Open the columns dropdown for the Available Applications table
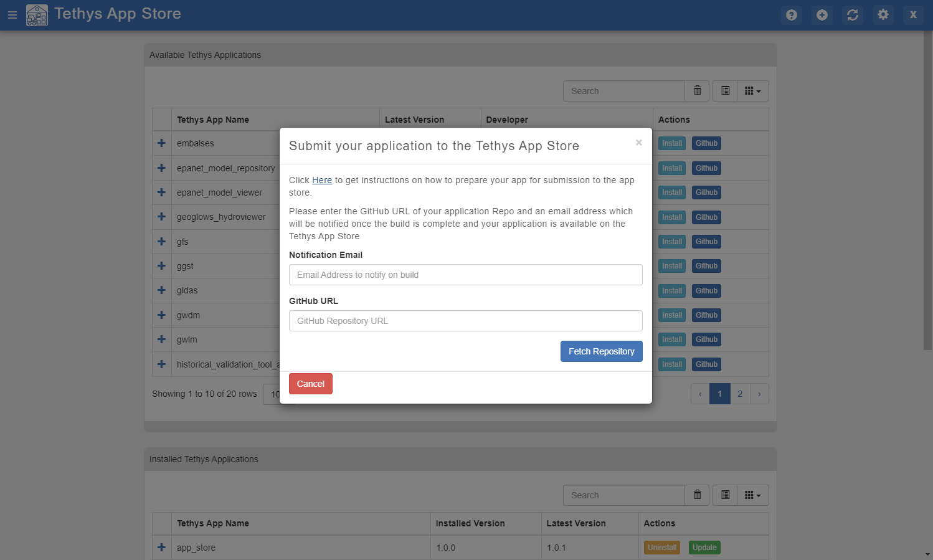 click(753, 91)
